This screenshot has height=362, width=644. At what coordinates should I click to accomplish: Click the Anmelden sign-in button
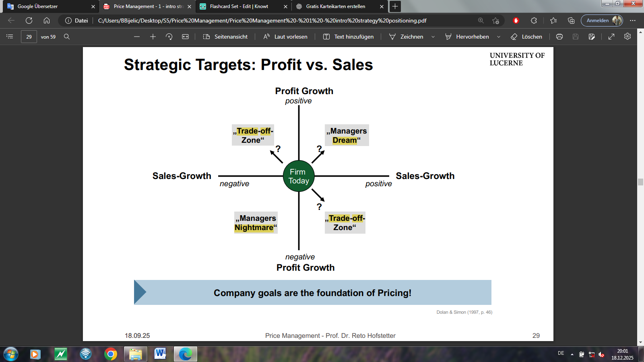point(601,21)
